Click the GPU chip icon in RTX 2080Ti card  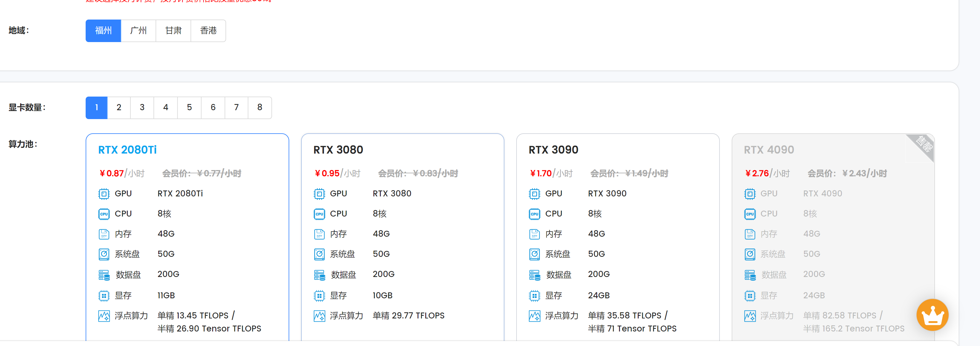[x=104, y=194]
